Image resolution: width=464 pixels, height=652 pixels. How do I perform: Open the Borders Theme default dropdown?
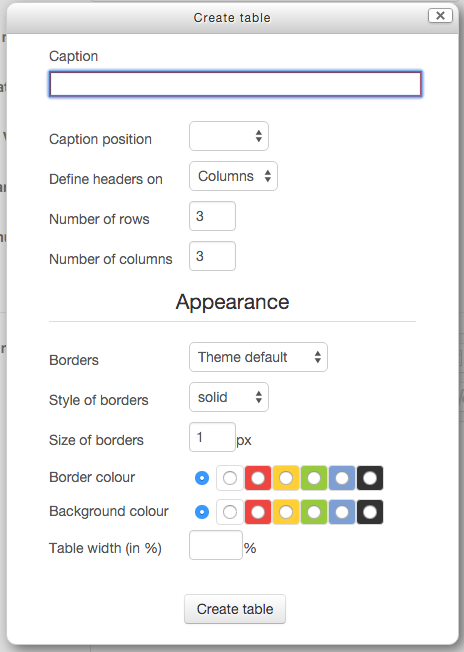pos(258,357)
